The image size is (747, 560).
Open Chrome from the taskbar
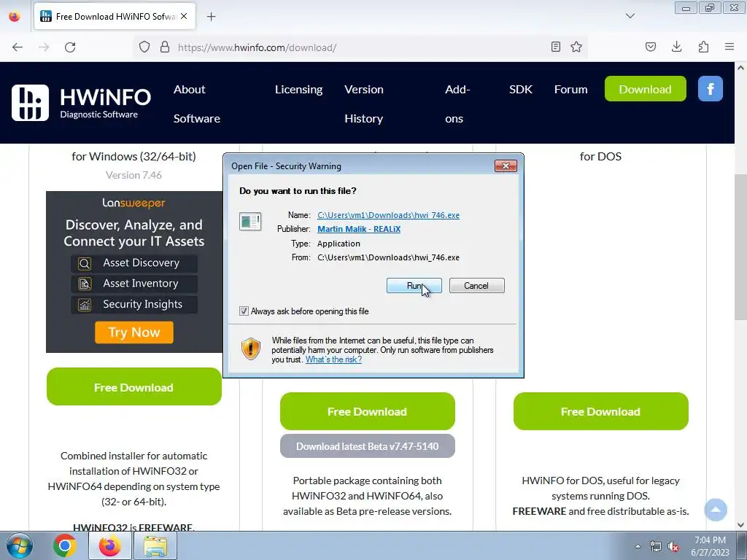[x=65, y=545]
